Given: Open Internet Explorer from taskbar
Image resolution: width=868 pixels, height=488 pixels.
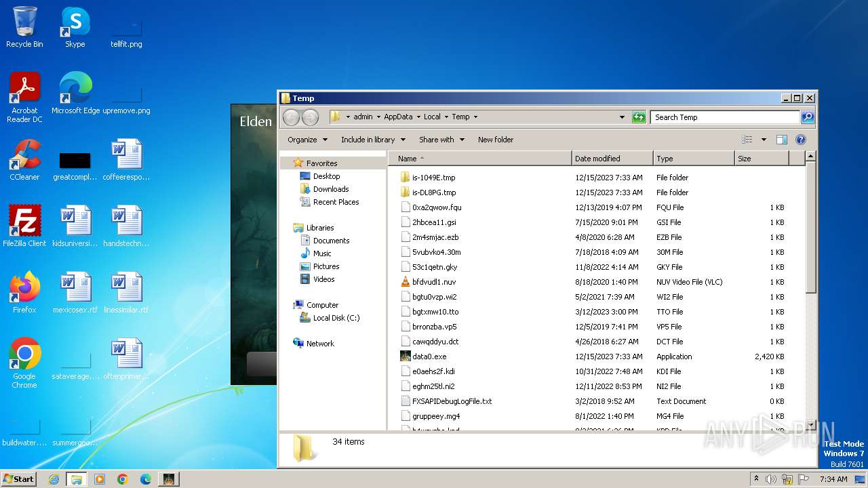Looking at the screenshot, I should click(x=54, y=479).
